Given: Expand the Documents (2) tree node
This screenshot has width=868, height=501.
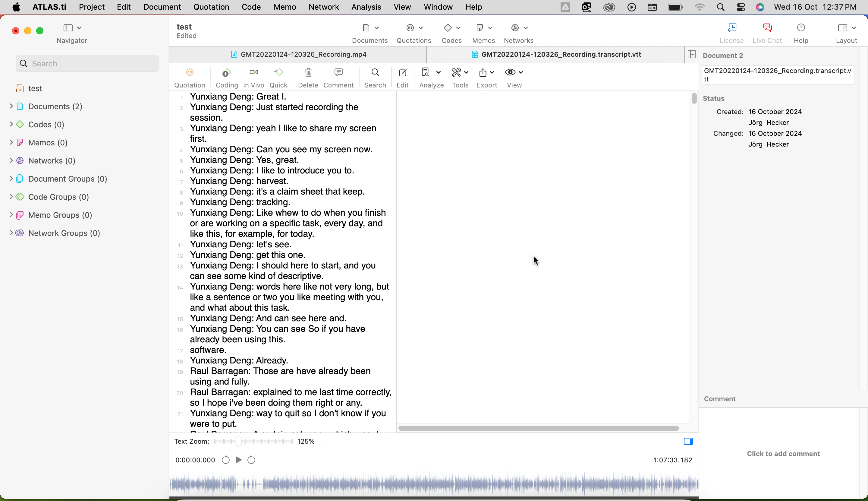Looking at the screenshot, I should pos(11,106).
